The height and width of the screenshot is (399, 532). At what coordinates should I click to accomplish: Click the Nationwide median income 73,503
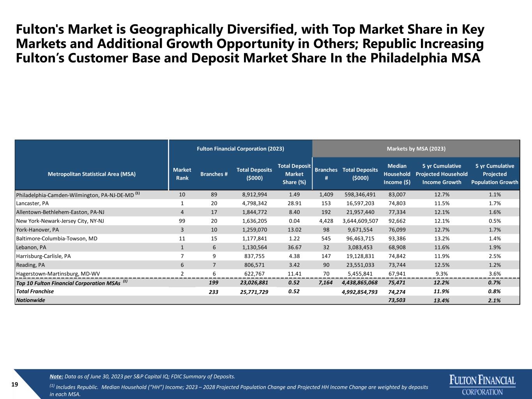397,300
